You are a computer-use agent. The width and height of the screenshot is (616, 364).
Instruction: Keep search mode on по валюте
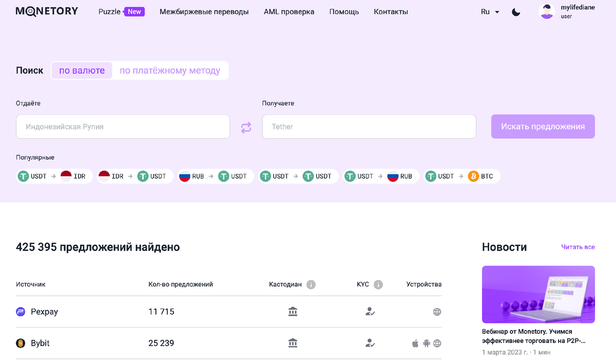coord(82,70)
